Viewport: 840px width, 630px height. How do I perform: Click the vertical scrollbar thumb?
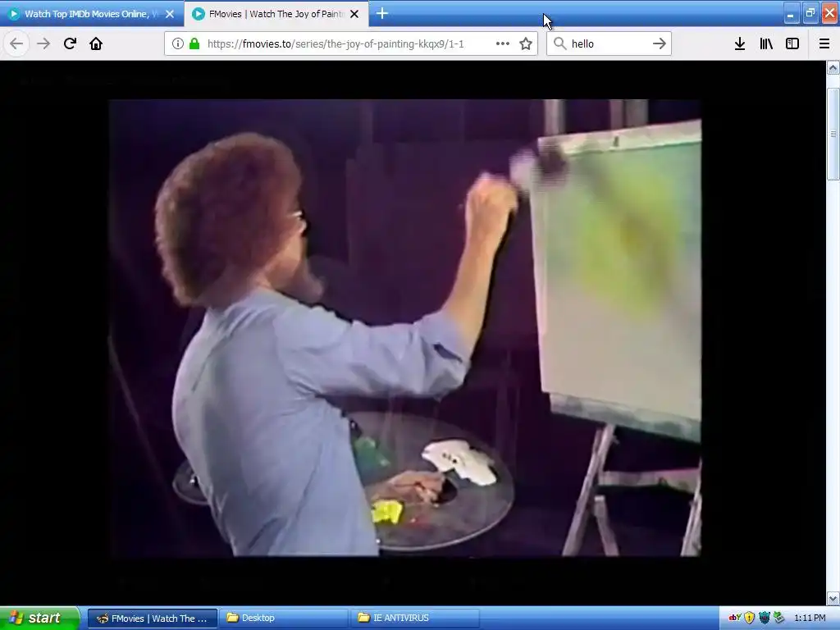point(833,134)
